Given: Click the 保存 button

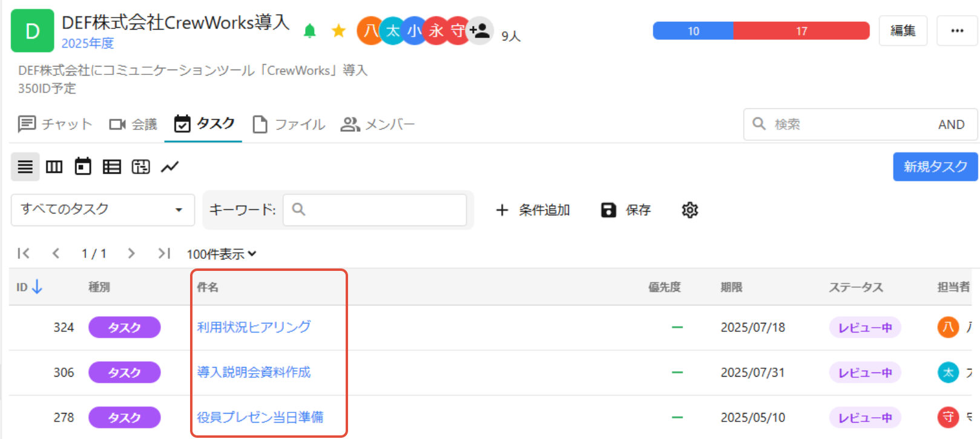Looking at the screenshot, I should point(626,210).
